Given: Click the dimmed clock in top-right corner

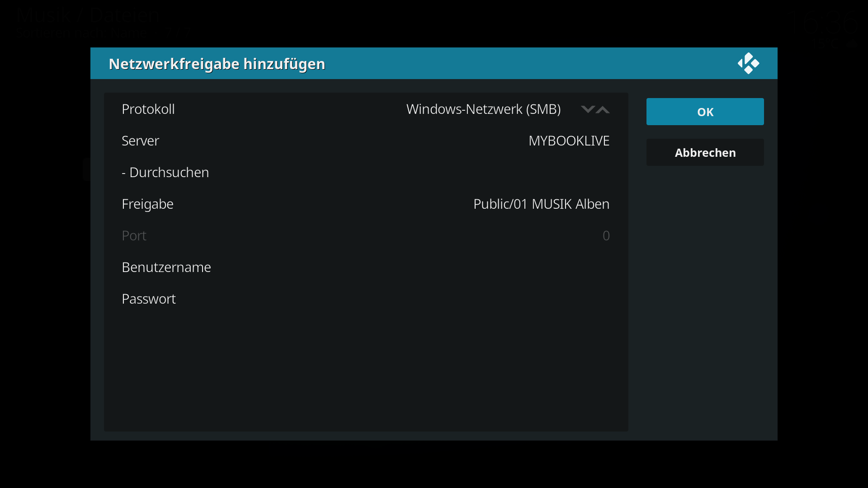Looking at the screenshot, I should tap(823, 23).
